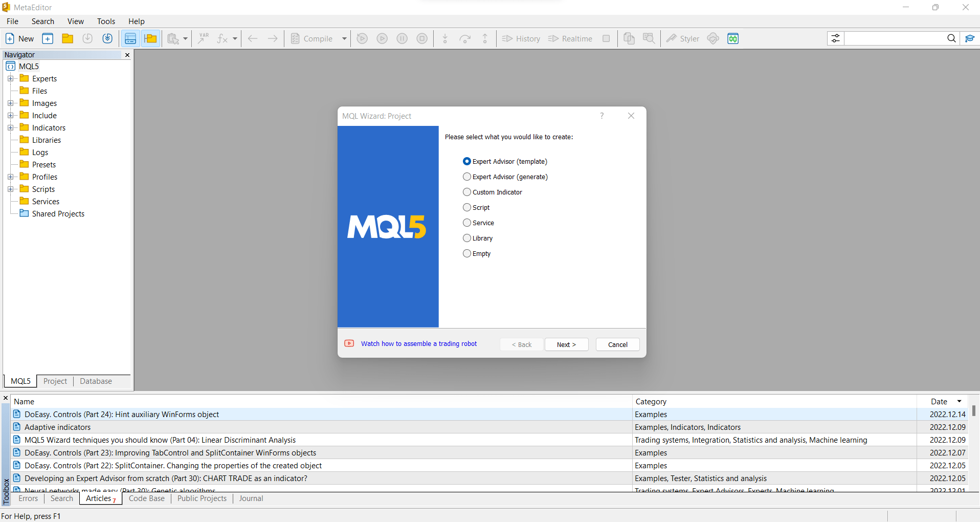
Task: Expand the Experts folder in Navigator
Action: point(10,78)
